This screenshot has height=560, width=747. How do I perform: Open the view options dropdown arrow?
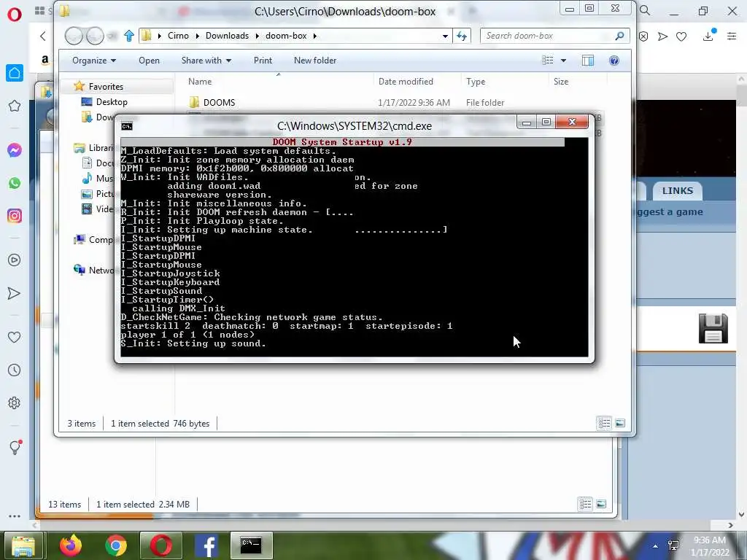[x=564, y=61]
